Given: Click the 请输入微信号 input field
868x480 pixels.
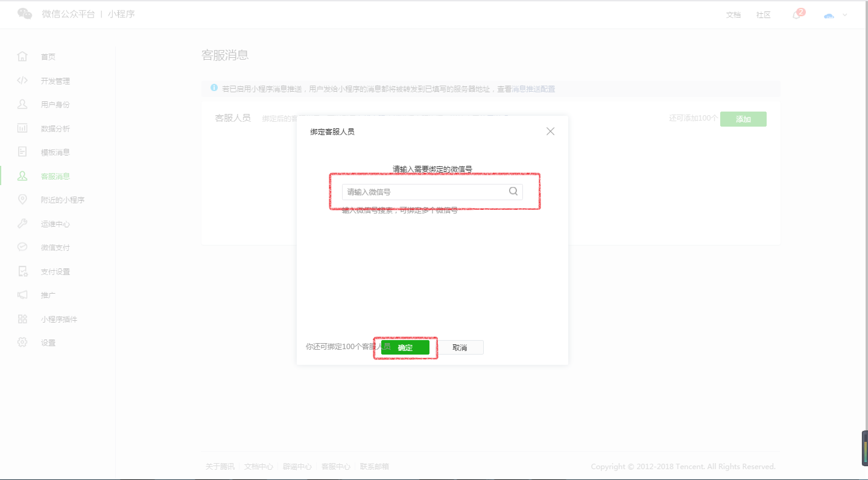Looking at the screenshot, I should click(422, 191).
